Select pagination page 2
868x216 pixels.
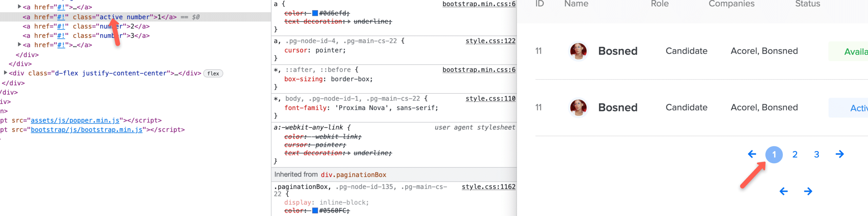795,155
